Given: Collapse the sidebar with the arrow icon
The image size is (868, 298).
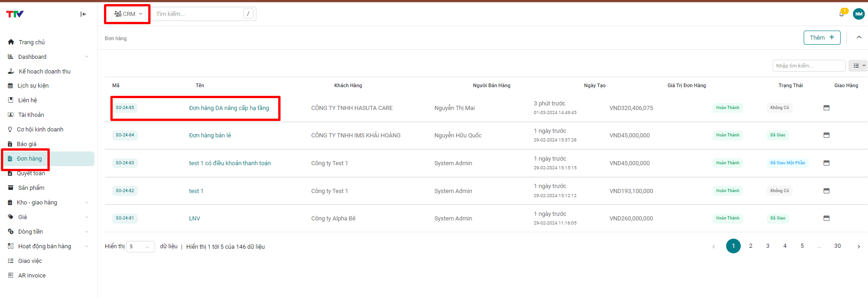Looking at the screenshot, I should (x=83, y=14).
